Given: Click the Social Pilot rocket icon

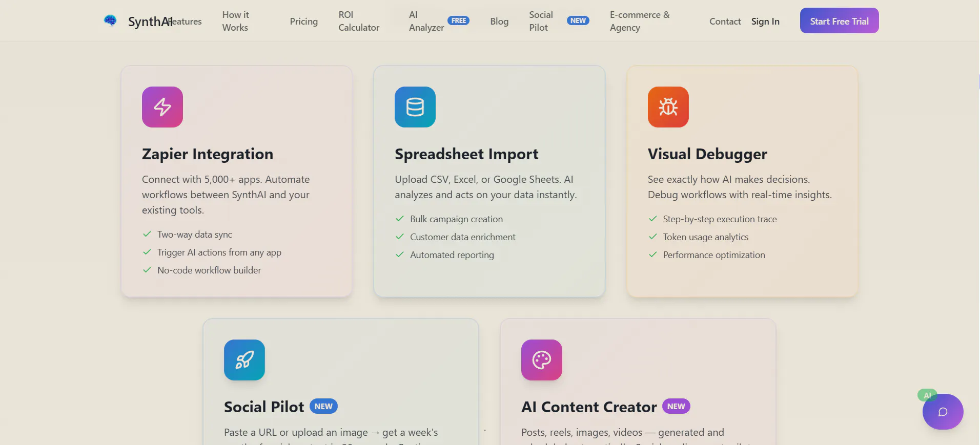Looking at the screenshot, I should tap(244, 360).
